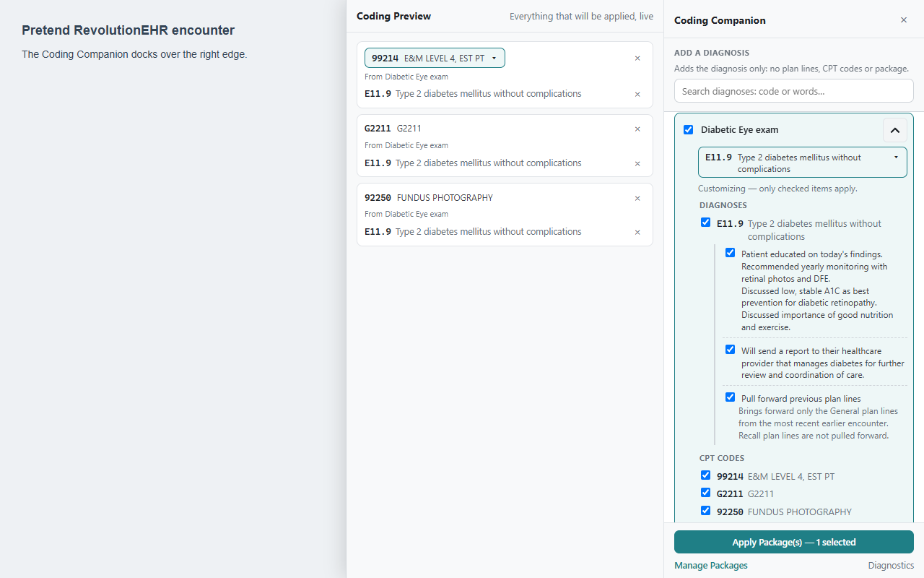Click 'Everything that will be applied, live' text
This screenshot has height=578, width=924.
tap(582, 16)
